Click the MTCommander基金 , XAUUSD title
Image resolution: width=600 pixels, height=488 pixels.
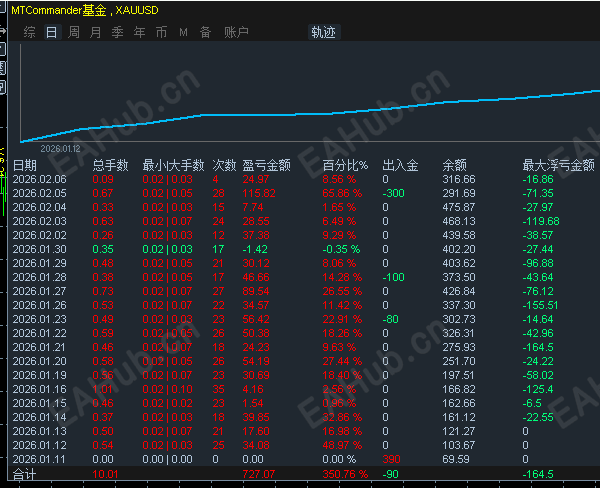pyautogui.click(x=85, y=10)
